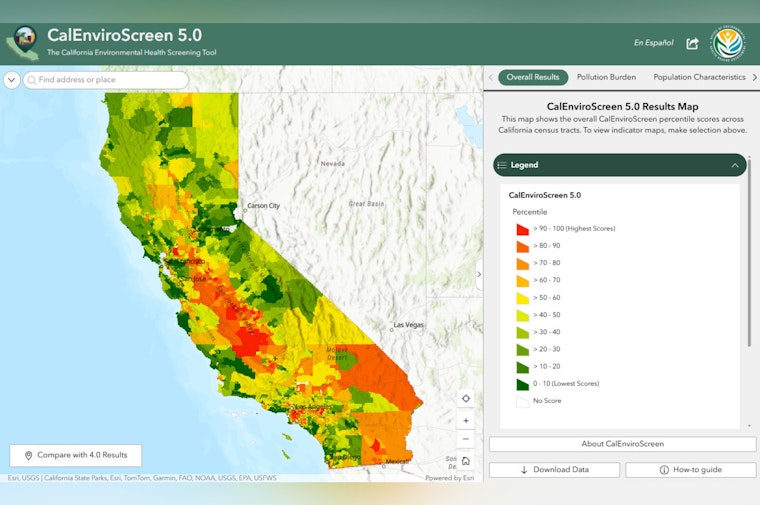The image size is (760, 505).
Task: Click the CalEnviroScreen map pin logo
Action: [x=23, y=43]
